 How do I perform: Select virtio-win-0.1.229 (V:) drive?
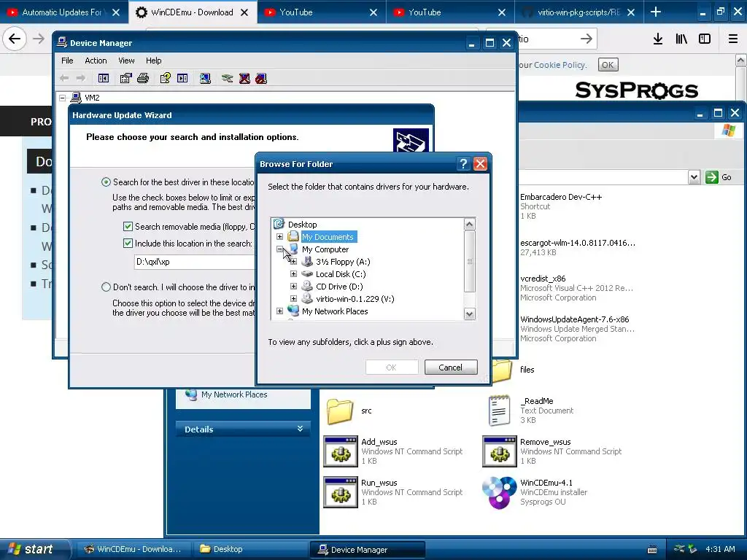(355, 299)
